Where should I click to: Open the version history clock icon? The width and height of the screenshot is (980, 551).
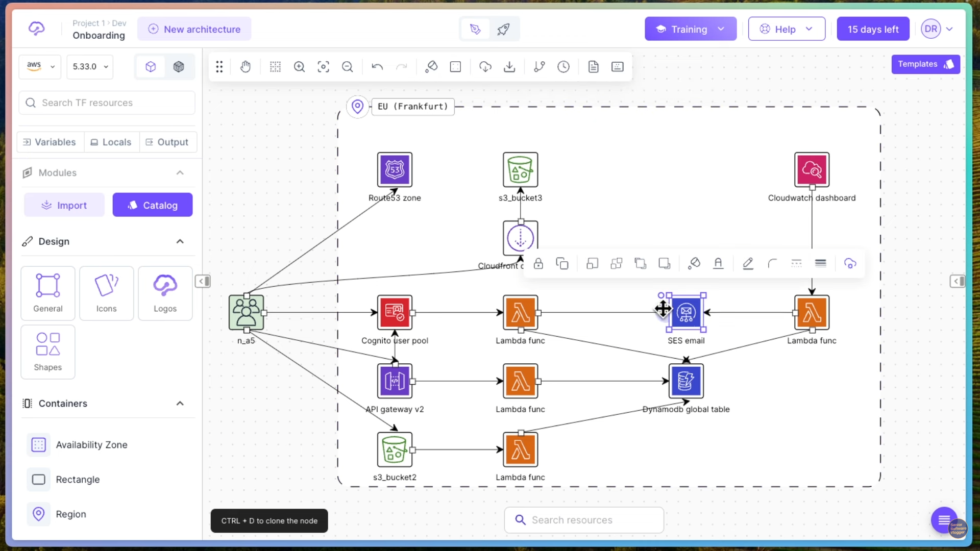pyautogui.click(x=563, y=67)
